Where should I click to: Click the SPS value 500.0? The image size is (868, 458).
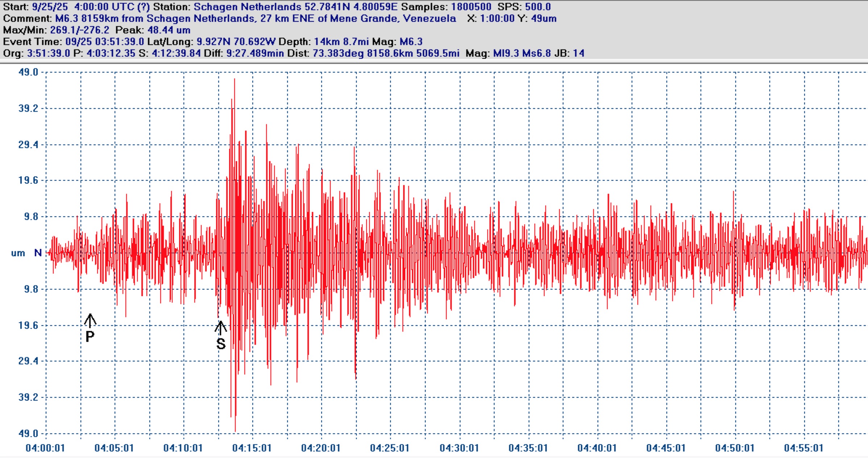coord(538,7)
